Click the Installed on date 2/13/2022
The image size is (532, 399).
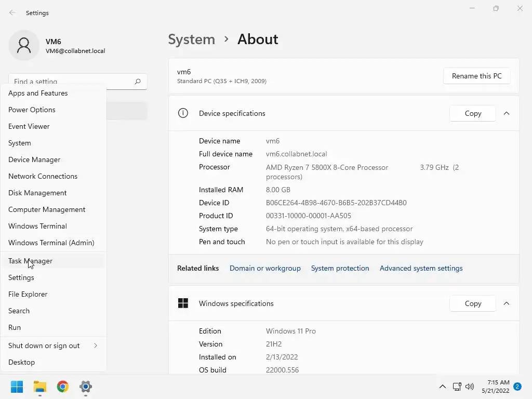coord(282,357)
